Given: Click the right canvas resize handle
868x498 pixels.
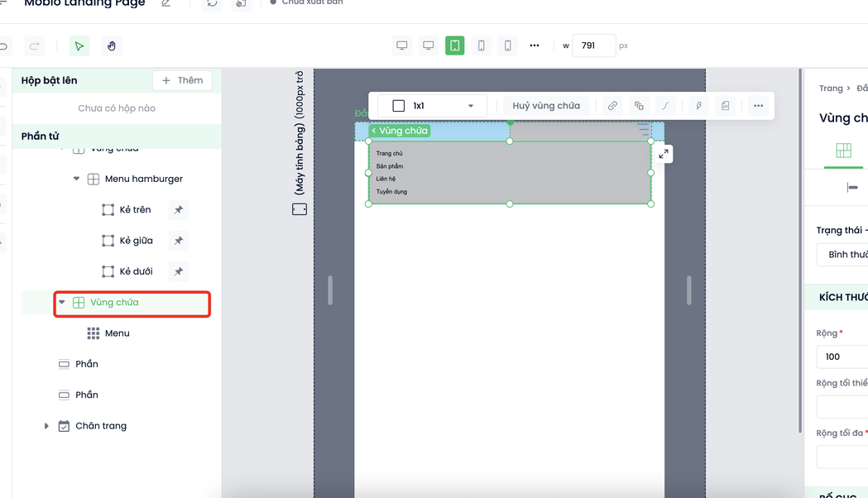Looking at the screenshot, I should pyautogui.click(x=688, y=290).
